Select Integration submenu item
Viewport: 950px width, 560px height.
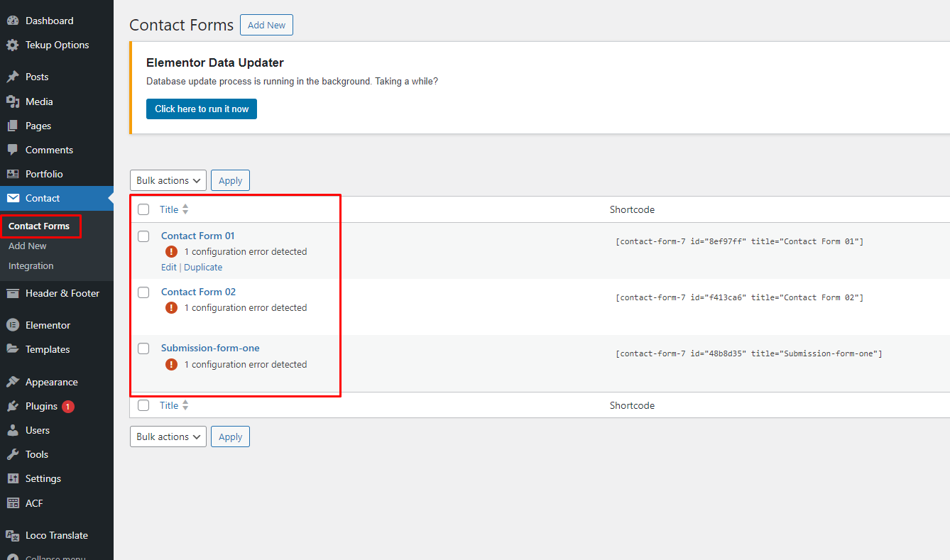pos(31,266)
